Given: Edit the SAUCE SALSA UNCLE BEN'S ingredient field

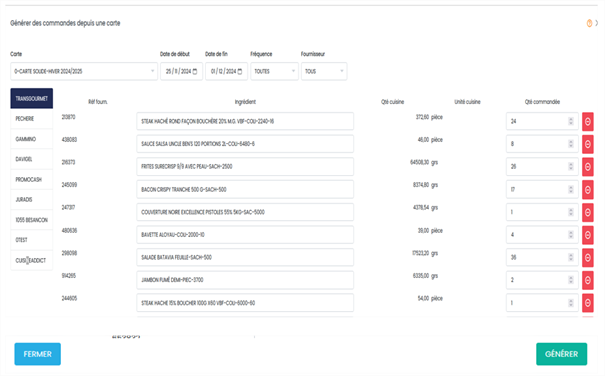Looking at the screenshot, I should (x=245, y=144).
